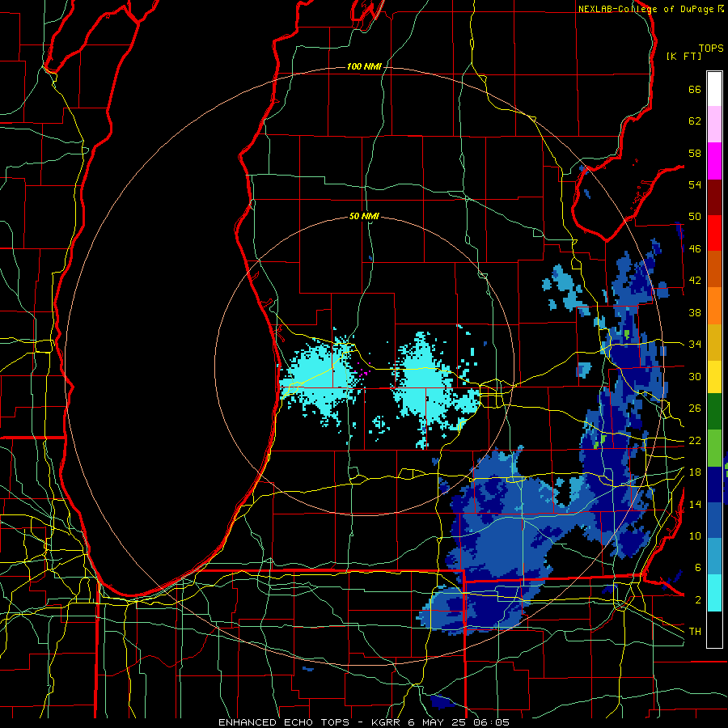This screenshot has height=728, width=728.
Task: Click the '6 MAY 25 06:05' timestamp
Action: [459, 722]
